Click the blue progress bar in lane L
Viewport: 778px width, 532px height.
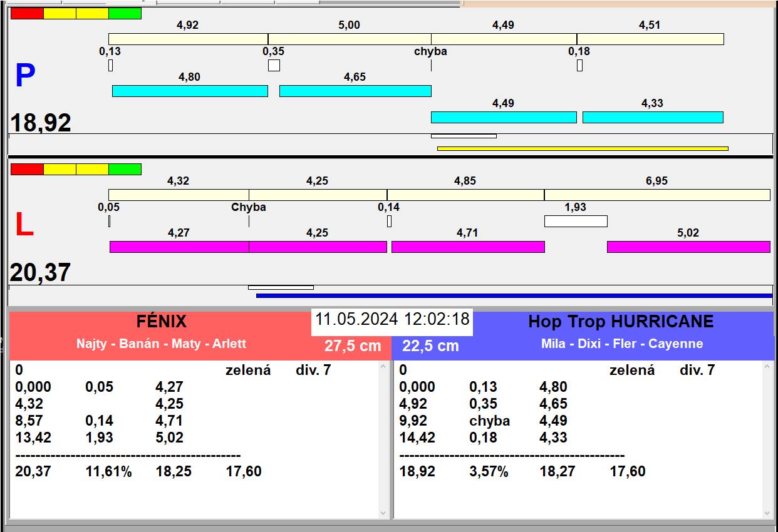point(514,295)
